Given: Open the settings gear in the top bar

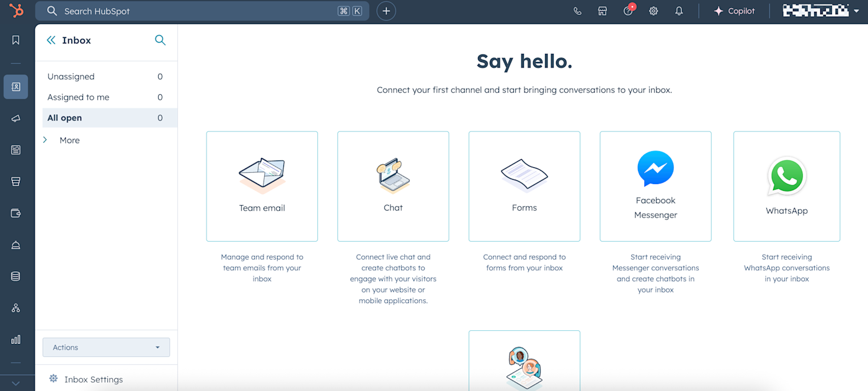Looking at the screenshot, I should tap(653, 11).
